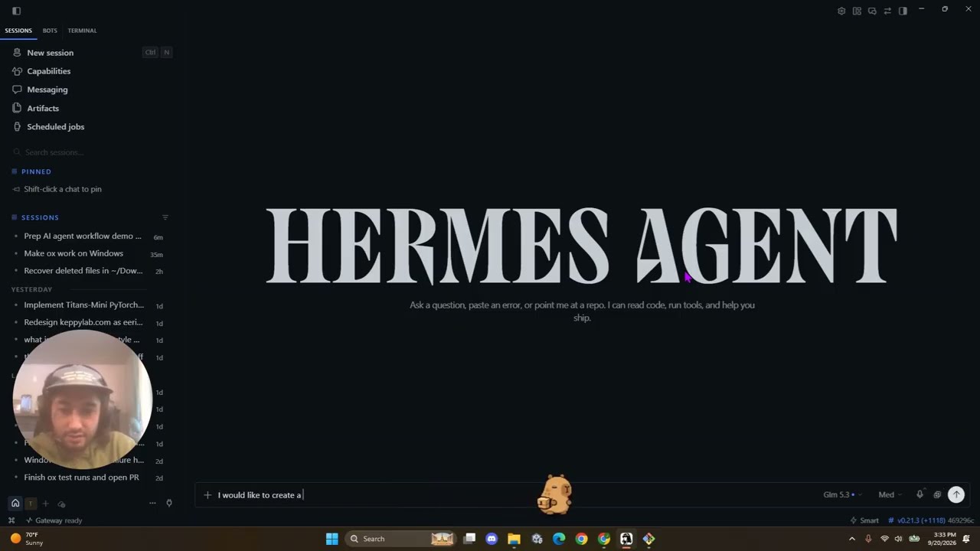Switch to the Sessions tab
980x551 pixels.
pyautogui.click(x=18, y=31)
